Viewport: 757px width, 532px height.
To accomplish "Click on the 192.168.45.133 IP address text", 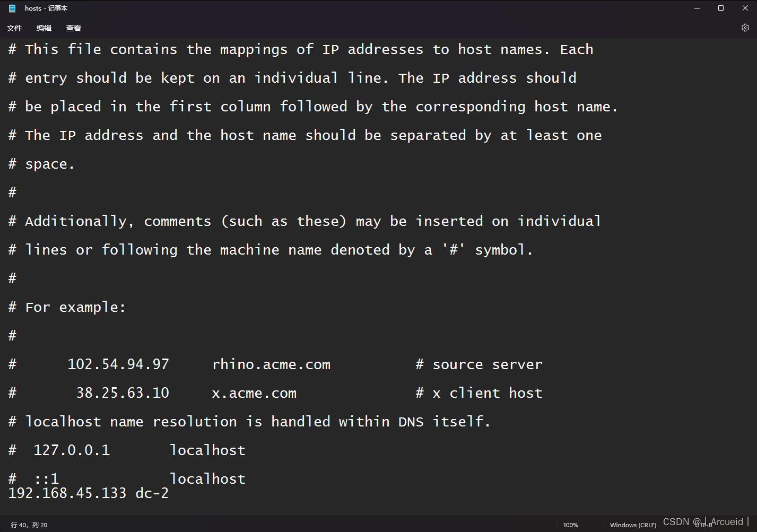I will tap(67, 493).
